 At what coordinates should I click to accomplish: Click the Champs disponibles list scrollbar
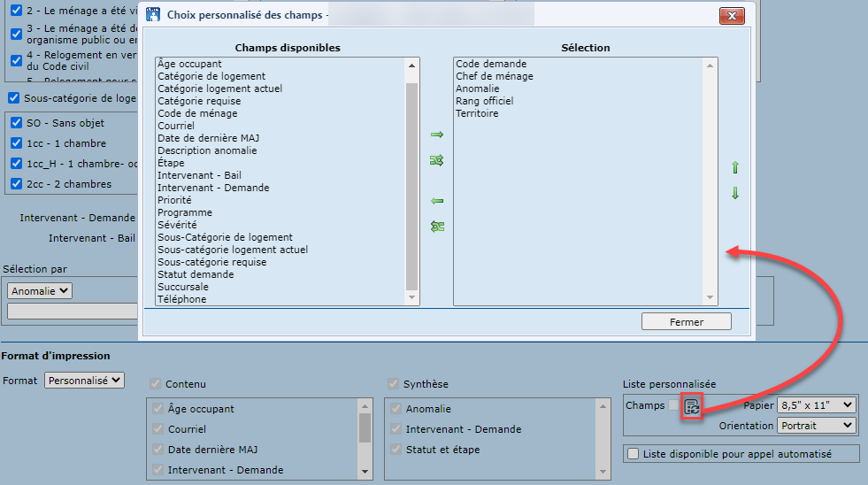(412, 186)
